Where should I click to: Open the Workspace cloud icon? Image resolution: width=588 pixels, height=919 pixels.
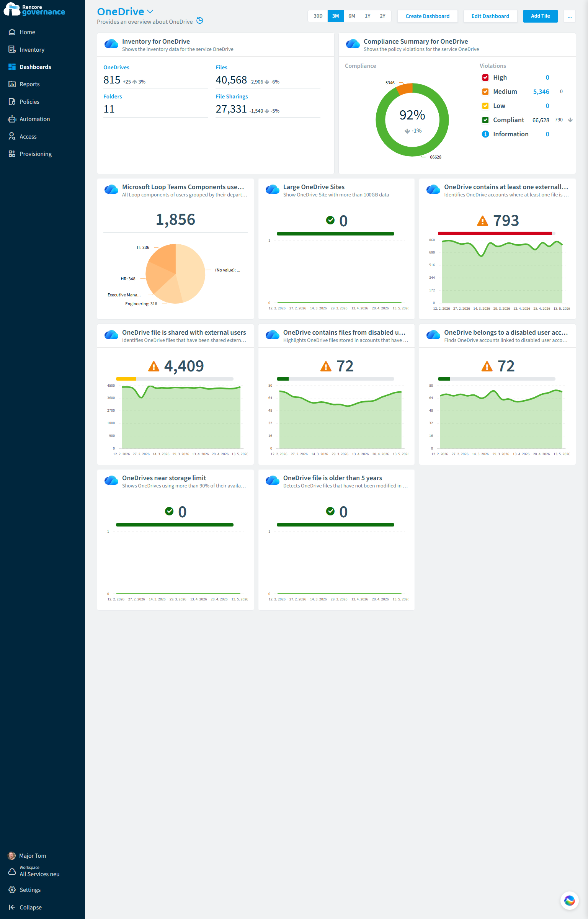tap(12, 871)
